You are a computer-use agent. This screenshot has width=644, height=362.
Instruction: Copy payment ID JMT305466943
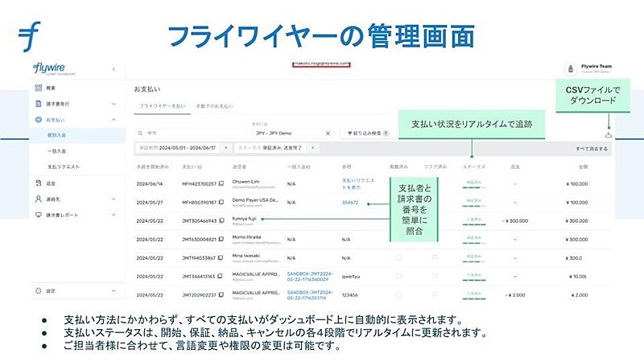coord(221,220)
